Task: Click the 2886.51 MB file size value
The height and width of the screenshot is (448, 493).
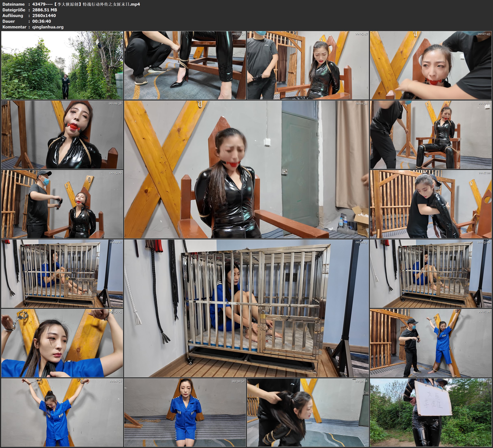Action: coord(44,10)
